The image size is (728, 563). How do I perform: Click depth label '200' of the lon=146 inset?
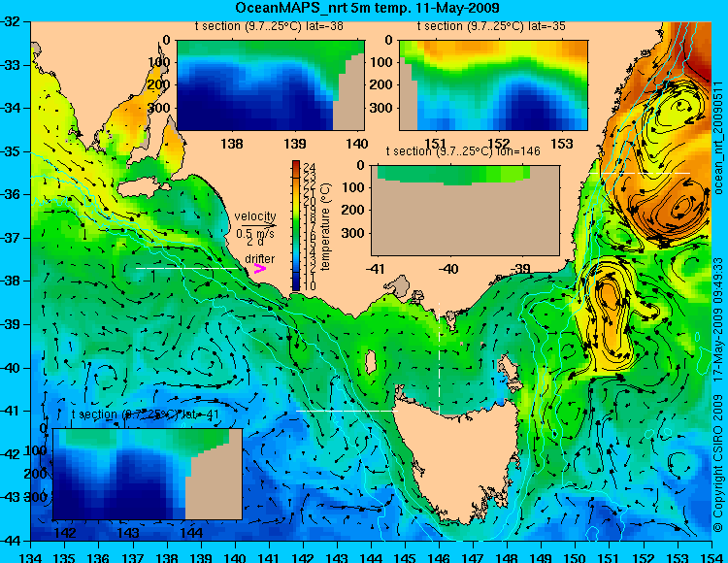(x=353, y=210)
